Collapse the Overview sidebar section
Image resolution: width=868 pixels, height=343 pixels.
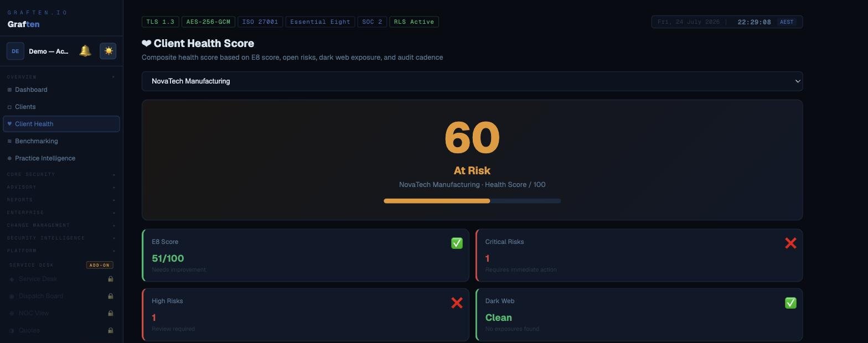(x=61, y=77)
